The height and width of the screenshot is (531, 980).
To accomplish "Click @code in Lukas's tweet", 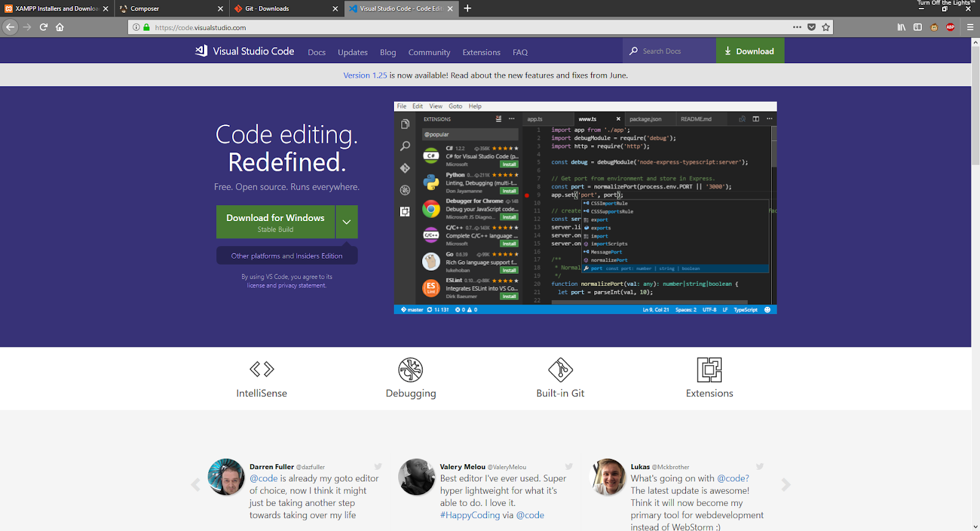I will (x=733, y=478).
